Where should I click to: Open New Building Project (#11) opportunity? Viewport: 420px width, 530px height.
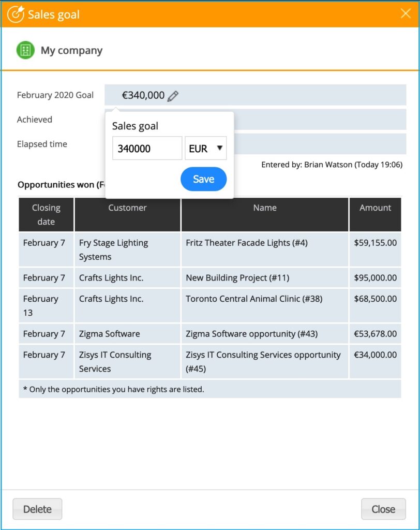[x=237, y=278]
